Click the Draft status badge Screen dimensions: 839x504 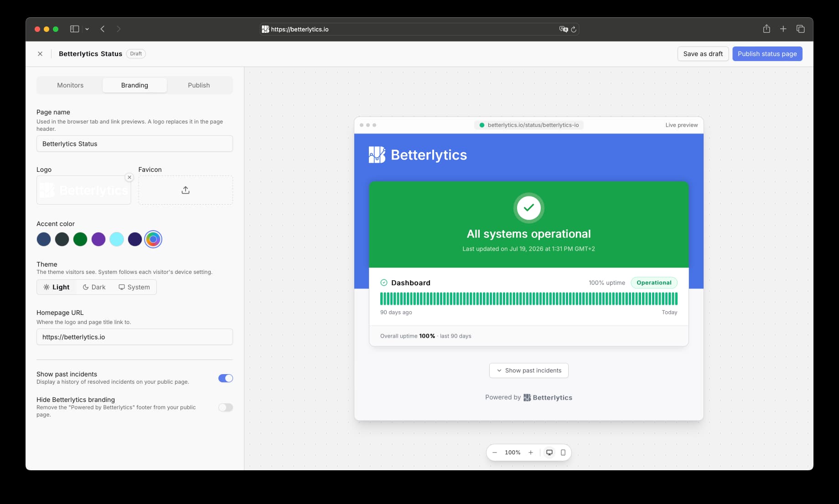tap(136, 54)
